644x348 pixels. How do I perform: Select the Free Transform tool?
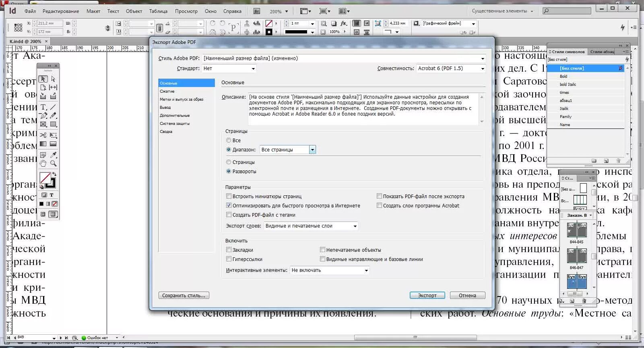[53, 135]
